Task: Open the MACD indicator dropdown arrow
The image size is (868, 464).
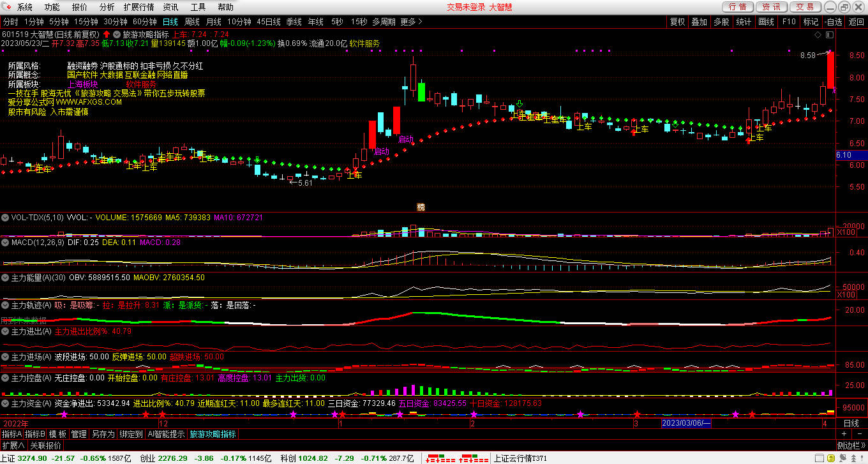Action: pos(5,243)
